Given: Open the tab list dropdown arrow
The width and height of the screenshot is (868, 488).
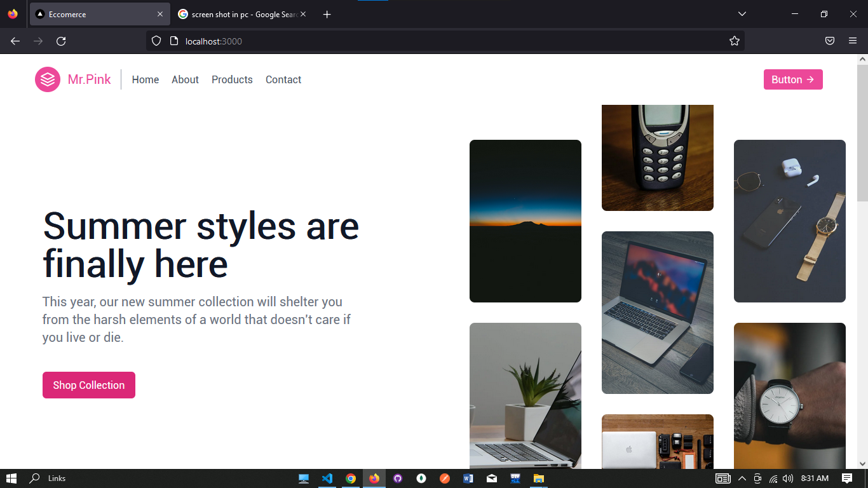Looking at the screenshot, I should pyautogui.click(x=742, y=13).
